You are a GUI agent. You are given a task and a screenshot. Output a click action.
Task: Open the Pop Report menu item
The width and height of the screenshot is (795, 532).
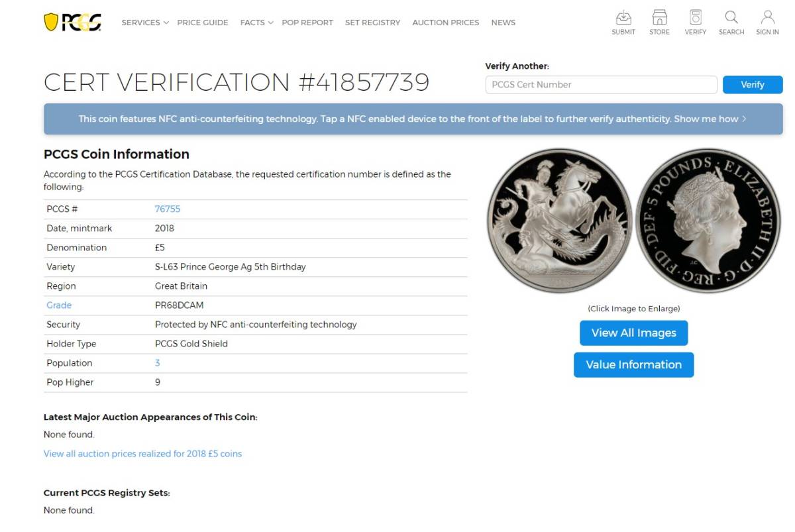(x=307, y=23)
